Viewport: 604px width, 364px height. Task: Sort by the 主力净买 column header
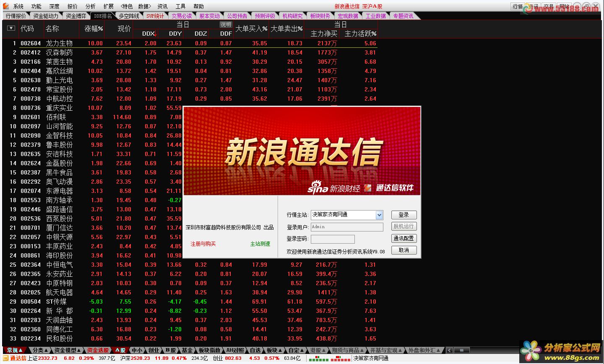click(x=324, y=34)
